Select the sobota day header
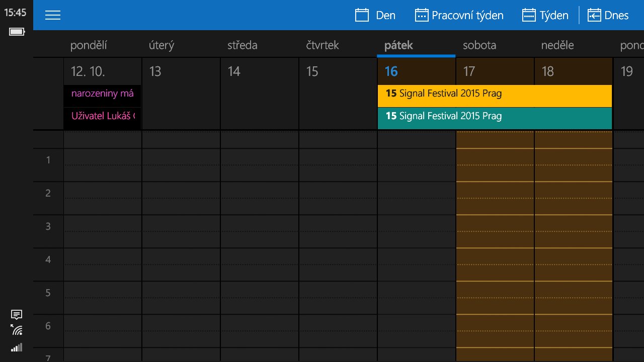Image resolution: width=644 pixels, height=362 pixels. pos(479,45)
